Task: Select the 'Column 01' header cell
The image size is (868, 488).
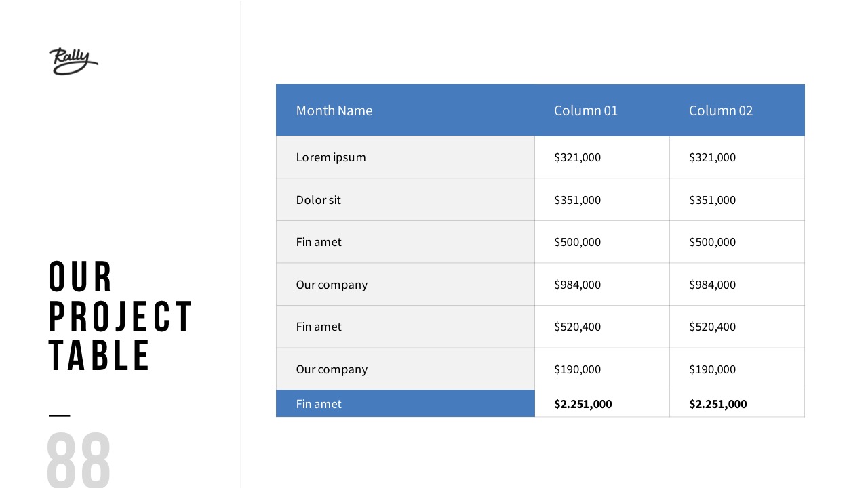Action: [x=586, y=110]
